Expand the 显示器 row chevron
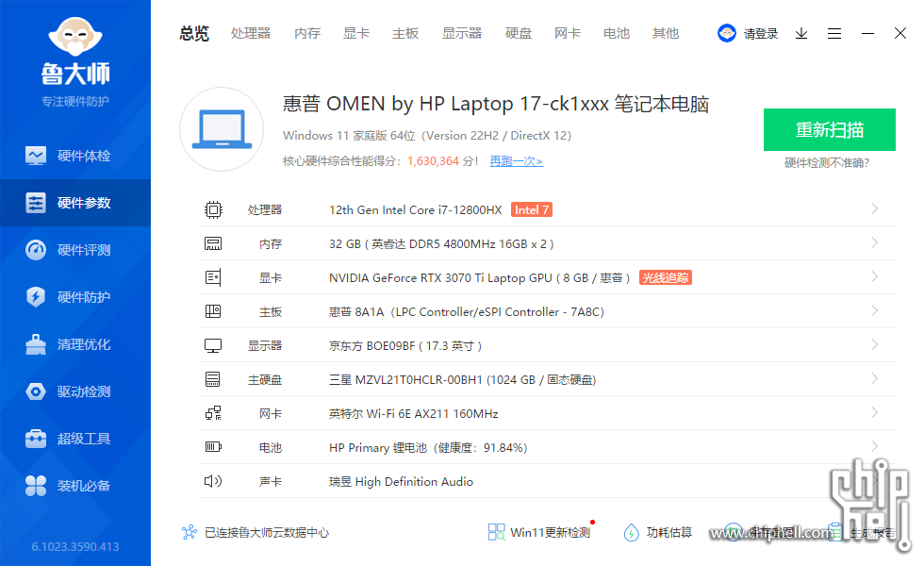Image resolution: width=924 pixels, height=566 pixels. (x=875, y=345)
